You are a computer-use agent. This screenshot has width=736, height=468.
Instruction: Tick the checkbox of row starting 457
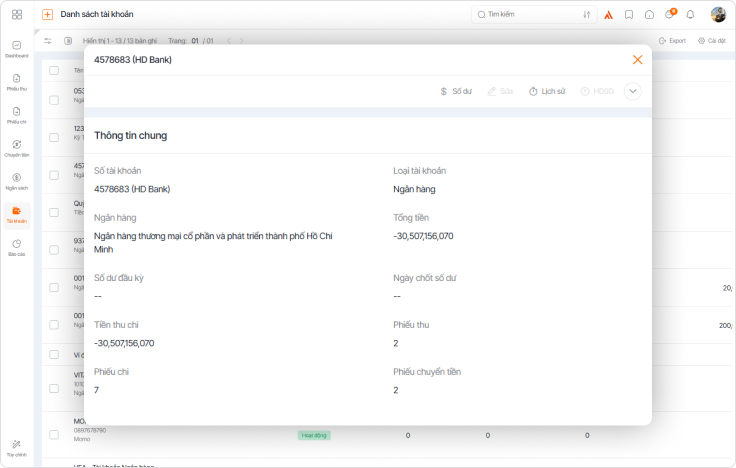[x=54, y=175]
